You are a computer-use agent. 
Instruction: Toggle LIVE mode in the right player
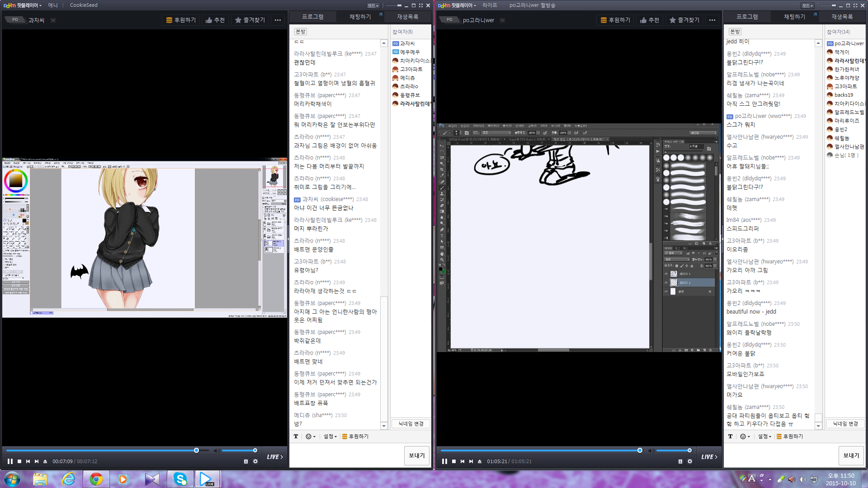tap(709, 457)
